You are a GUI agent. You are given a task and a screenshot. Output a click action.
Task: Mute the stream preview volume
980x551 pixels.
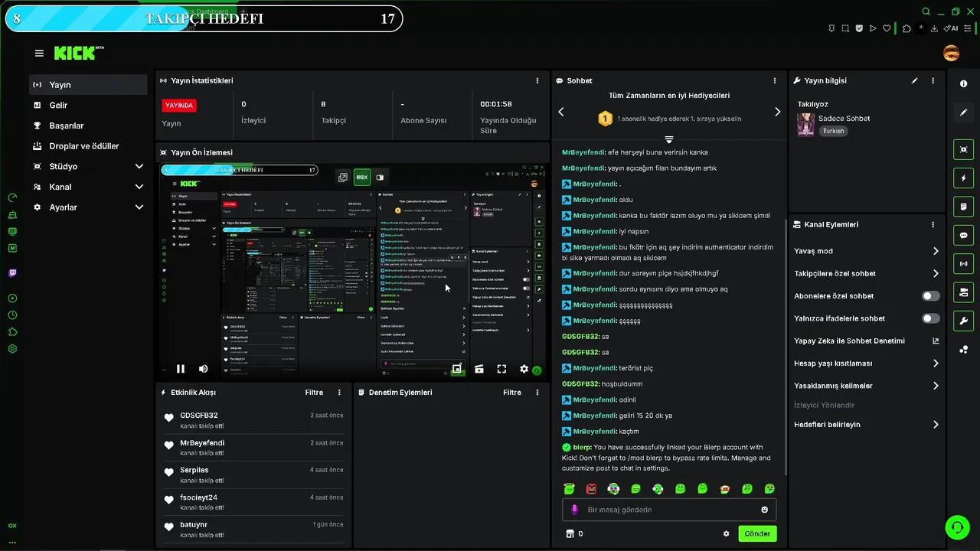coord(203,369)
